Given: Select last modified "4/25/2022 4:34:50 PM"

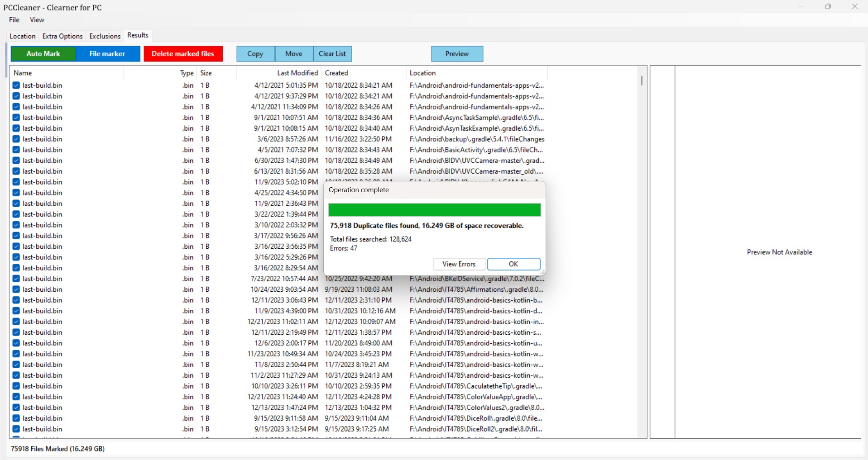Looking at the screenshot, I should 287,193.
